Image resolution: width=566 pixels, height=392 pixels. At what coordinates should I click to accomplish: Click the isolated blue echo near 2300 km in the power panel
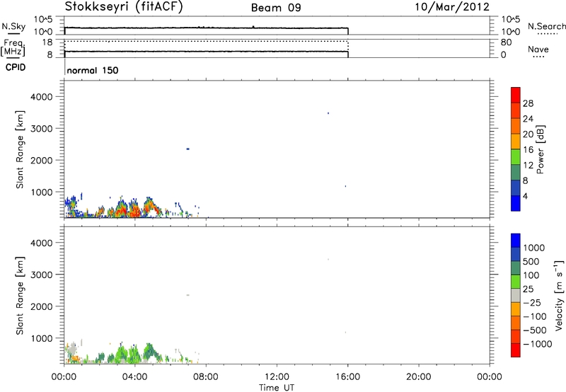point(187,149)
